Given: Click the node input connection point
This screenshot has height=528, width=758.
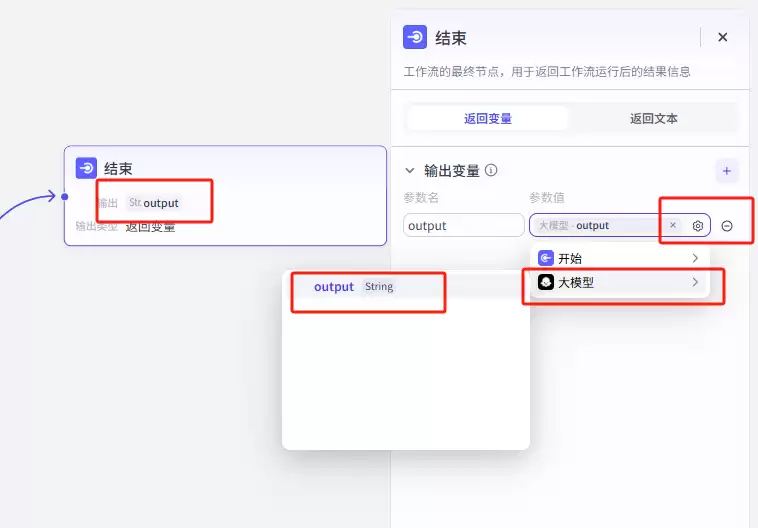Looking at the screenshot, I should click(64, 197).
